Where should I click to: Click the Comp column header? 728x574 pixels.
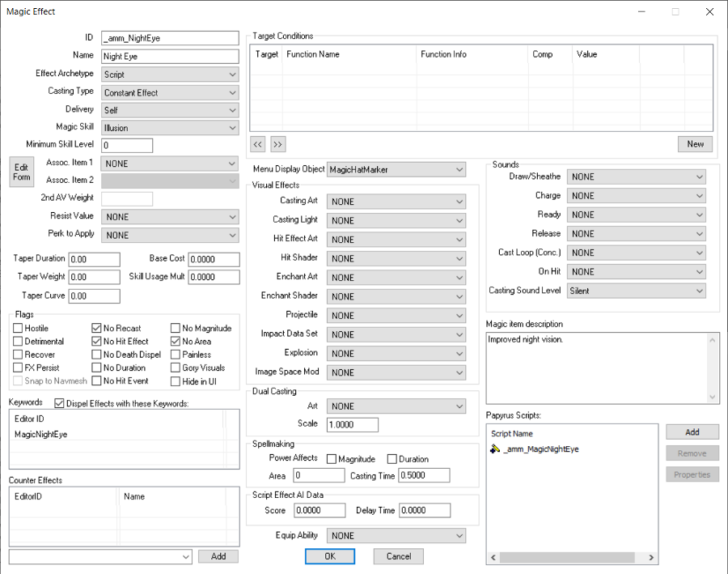click(550, 54)
